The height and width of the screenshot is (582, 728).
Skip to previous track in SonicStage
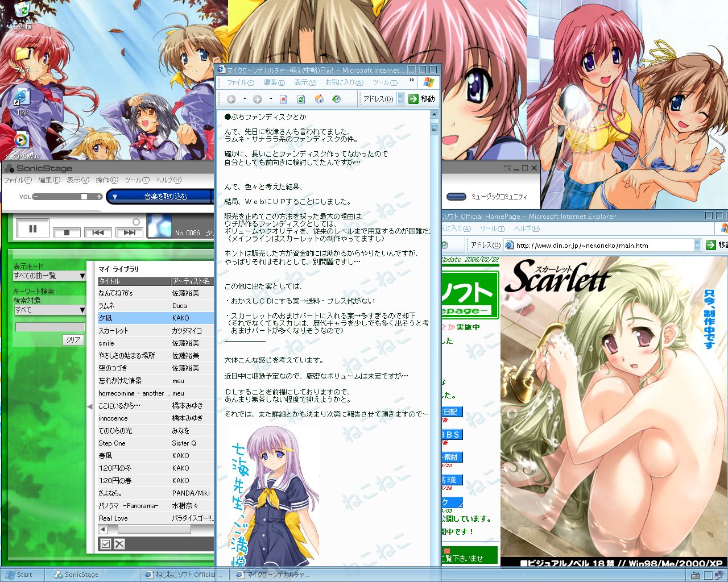tap(98, 232)
